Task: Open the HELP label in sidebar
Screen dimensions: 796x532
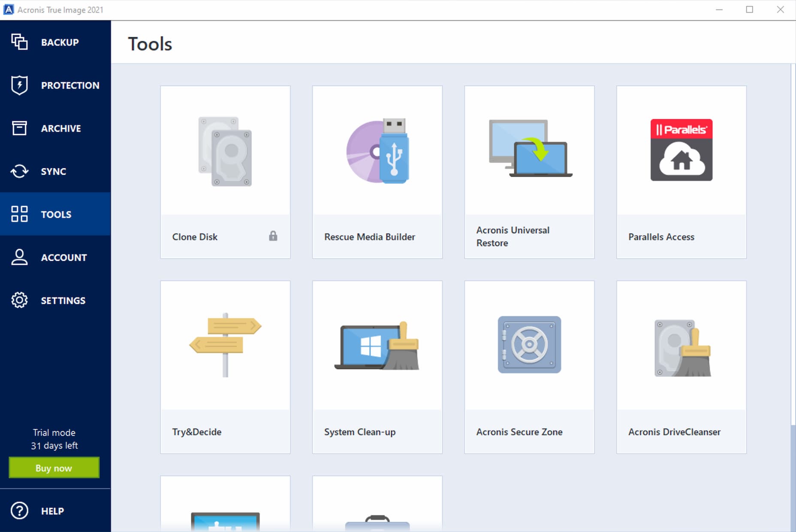Action: 52,511
